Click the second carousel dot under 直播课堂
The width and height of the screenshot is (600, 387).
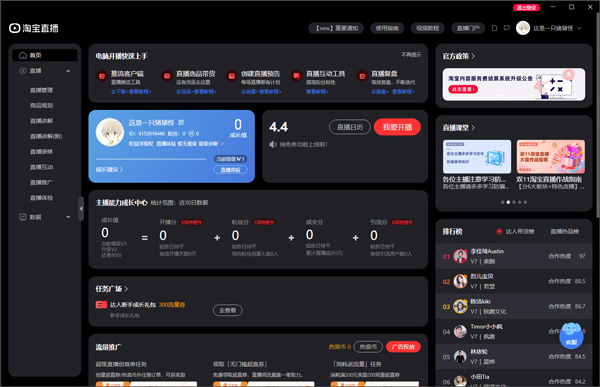pos(508,202)
